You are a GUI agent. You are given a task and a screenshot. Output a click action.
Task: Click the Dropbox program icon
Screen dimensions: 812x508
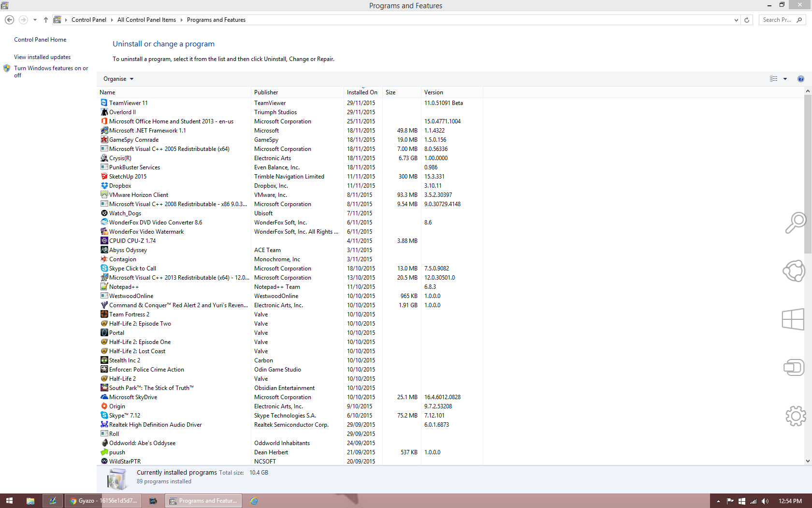(x=104, y=185)
